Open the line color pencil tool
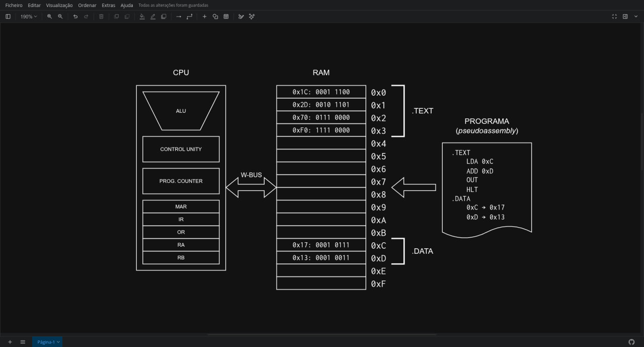Screen dimensions: 644x347 tap(153, 17)
